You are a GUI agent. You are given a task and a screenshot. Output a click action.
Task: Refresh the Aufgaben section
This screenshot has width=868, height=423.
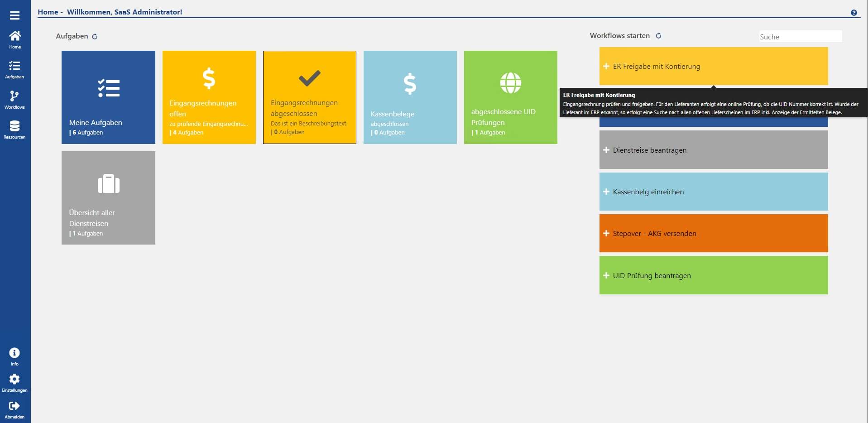click(95, 37)
